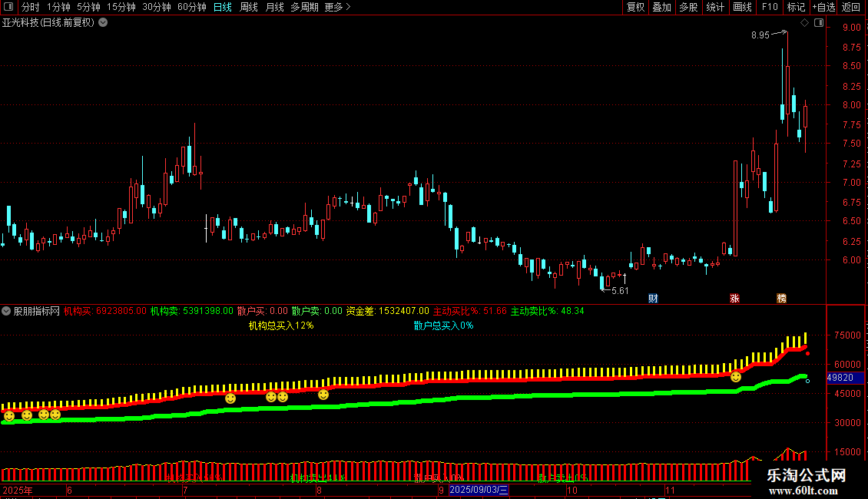Viewport: 868px width, 499px height.
Task: Select the 周线 weekly period tab
Action: pos(249,7)
